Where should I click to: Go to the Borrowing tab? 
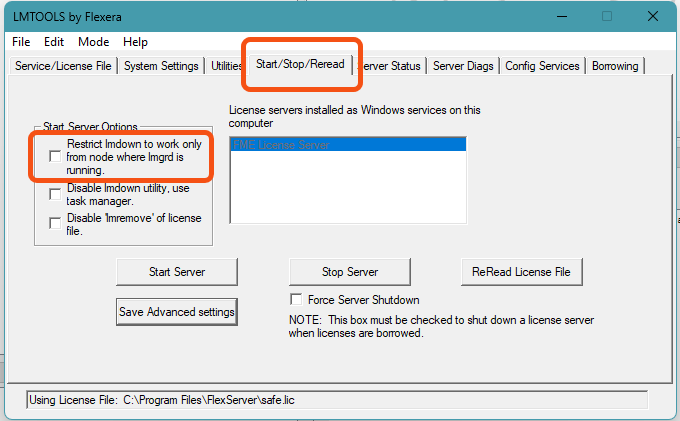pos(615,66)
